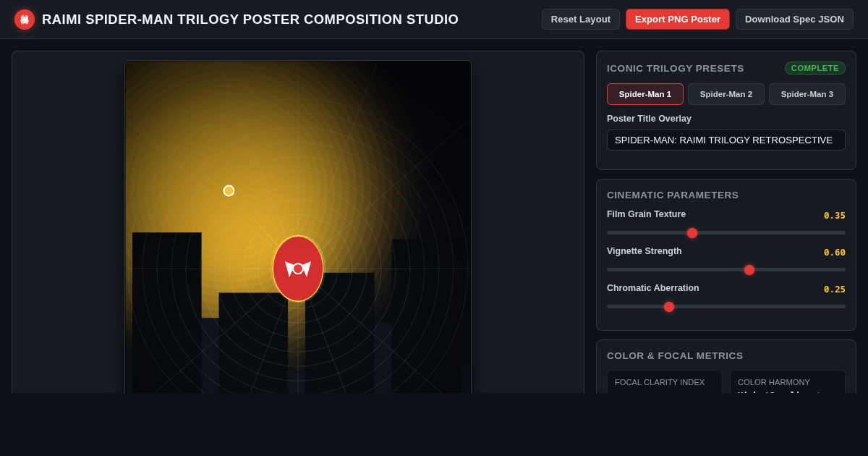Click the COMPLETE status badge
Image resolution: width=868 pixels, height=456 pixels.
[x=815, y=68]
